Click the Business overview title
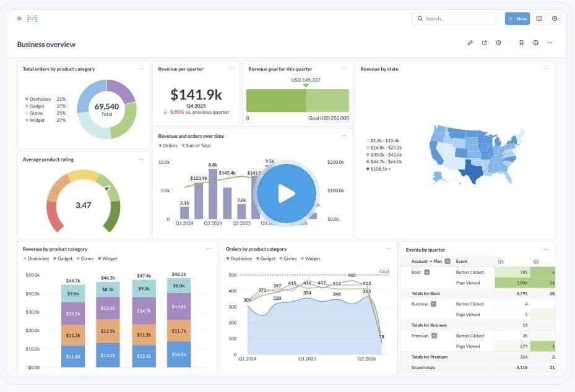The width and height of the screenshot is (575, 392). click(x=46, y=45)
